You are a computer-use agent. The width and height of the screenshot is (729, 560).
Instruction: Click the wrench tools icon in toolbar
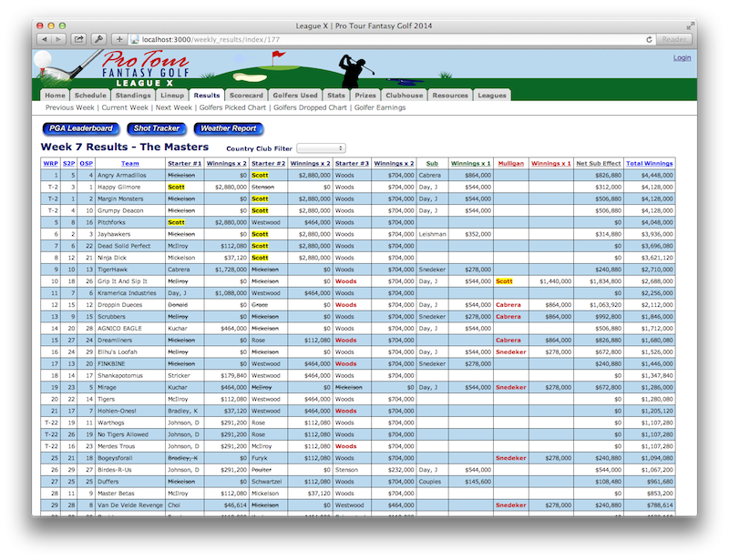tap(98, 40)
